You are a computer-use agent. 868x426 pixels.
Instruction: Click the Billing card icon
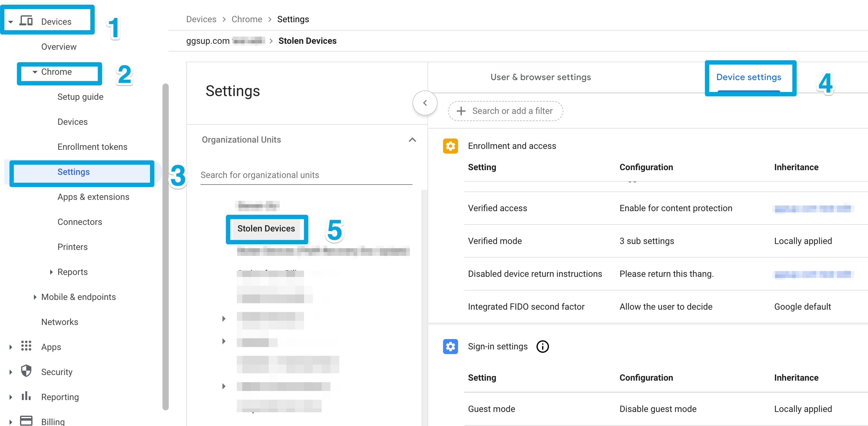pos(26,421)
